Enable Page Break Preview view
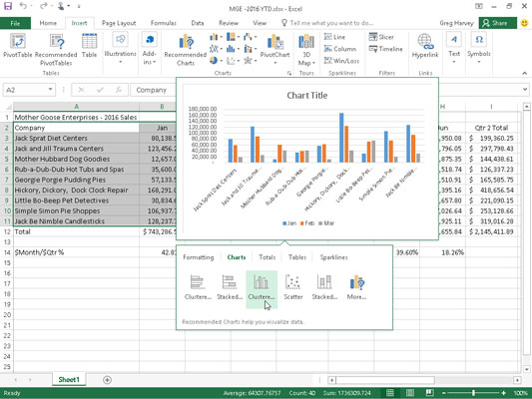 click(x=429, y=393)
